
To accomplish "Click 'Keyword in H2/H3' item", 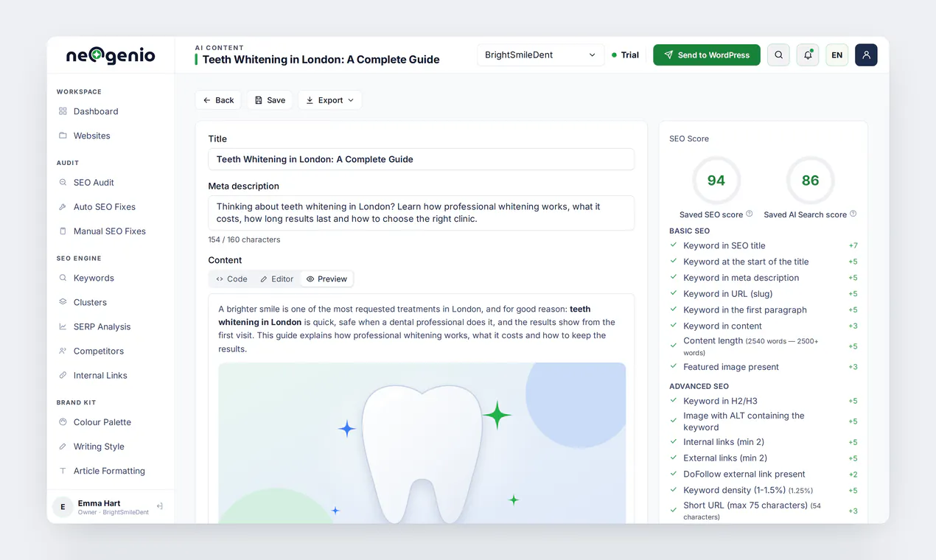I will (764, 401).
